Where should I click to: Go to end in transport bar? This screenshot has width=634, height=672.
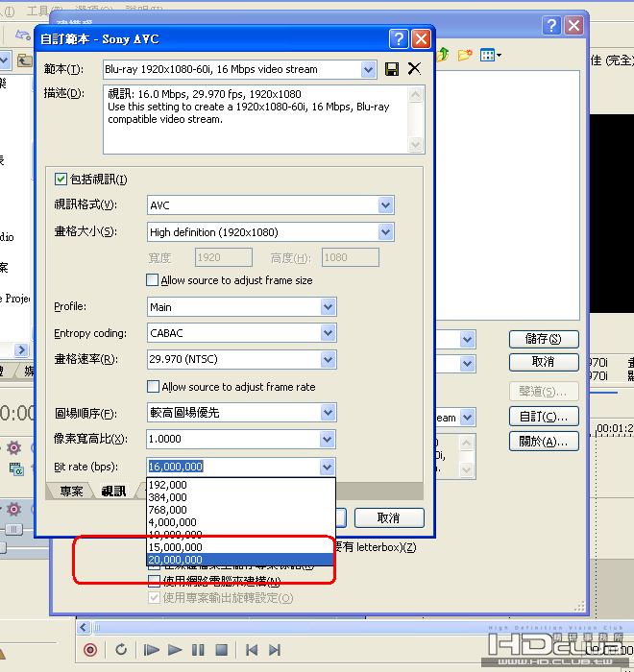pos(275,650)
